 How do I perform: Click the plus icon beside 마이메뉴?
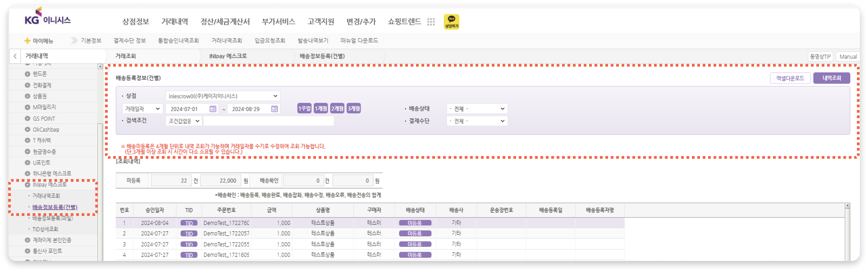[x=27, y=41]
